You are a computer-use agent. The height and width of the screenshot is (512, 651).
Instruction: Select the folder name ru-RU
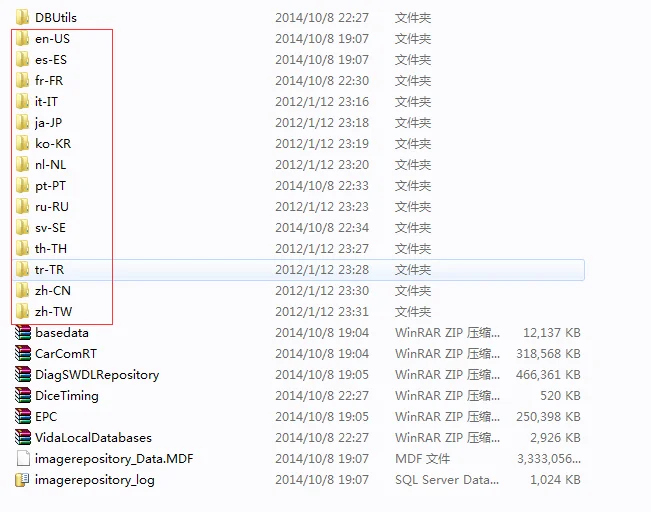52,206
